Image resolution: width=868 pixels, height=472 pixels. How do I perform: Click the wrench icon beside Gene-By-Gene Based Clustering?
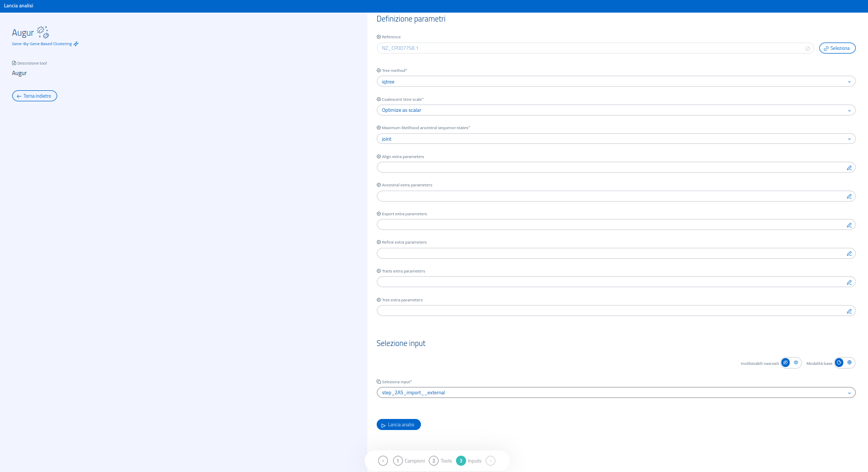tap(76, 44)
